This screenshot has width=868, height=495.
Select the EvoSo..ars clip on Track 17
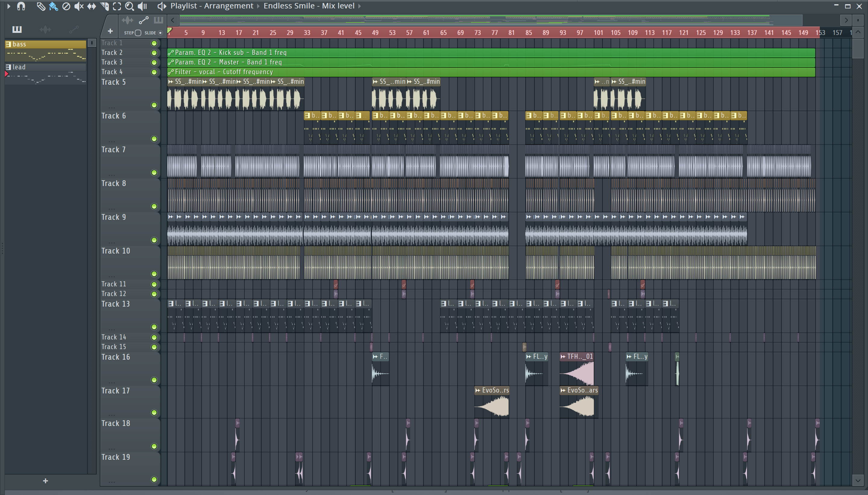pos(579,402)
